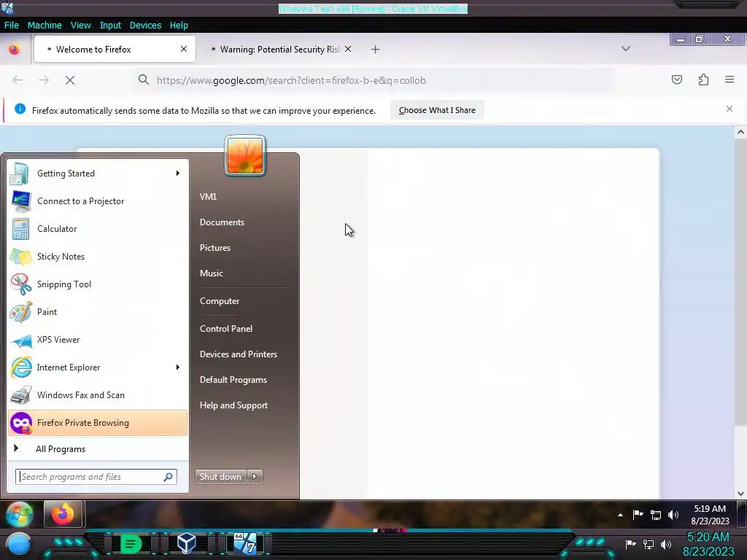Open the VirtualBox File menu

12,26
